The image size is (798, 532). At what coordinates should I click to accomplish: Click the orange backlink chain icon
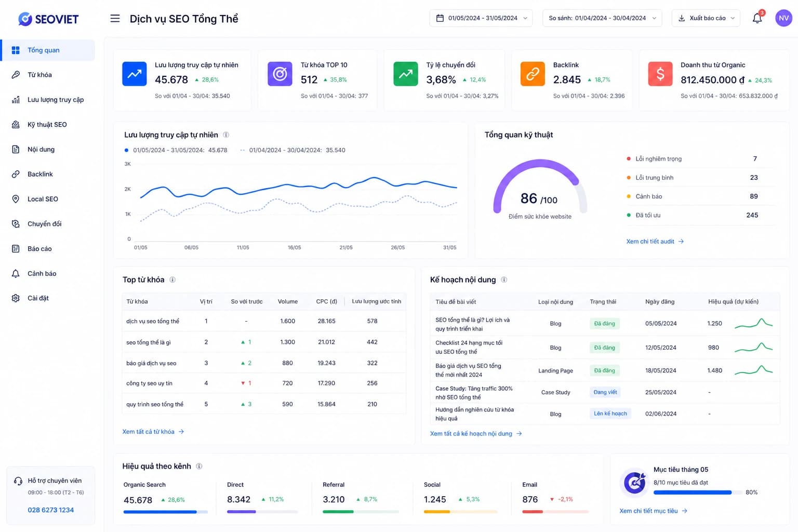coord(533,74)
